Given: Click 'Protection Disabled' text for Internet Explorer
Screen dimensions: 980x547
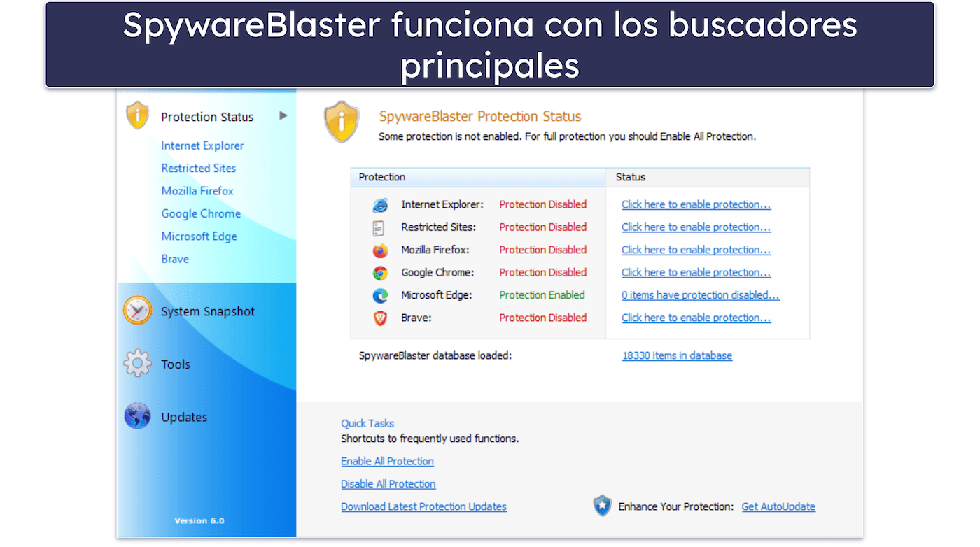Looking at the screenshot, I should click(543, 204).
